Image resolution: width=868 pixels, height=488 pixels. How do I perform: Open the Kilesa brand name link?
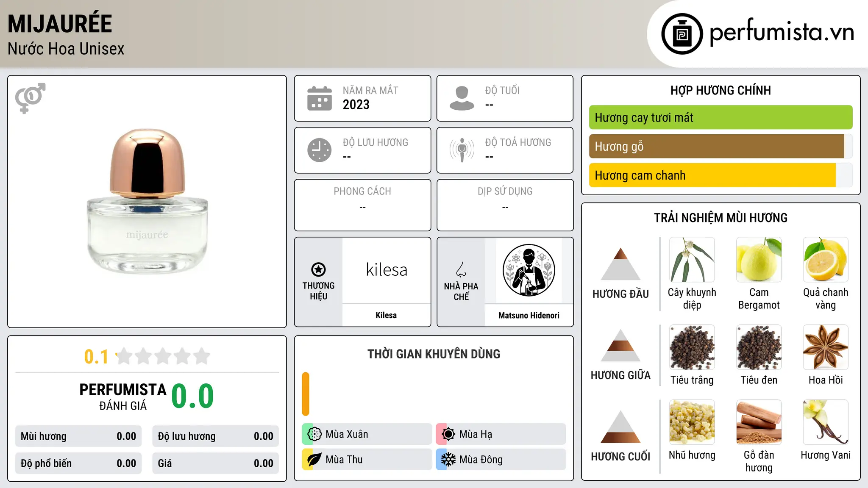point(386,315)
